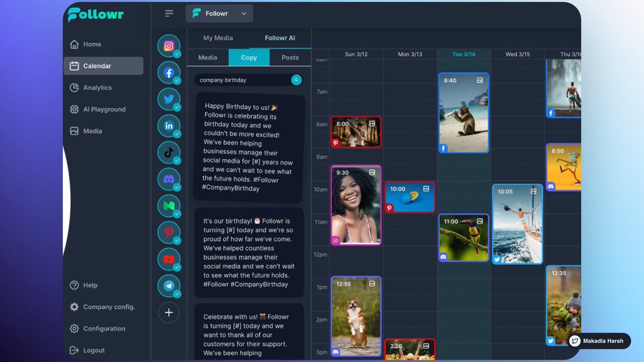This screenshot has width=644, height=362.
Task: Open the 10:00 Pinterest post
Action: click(410, 197)
